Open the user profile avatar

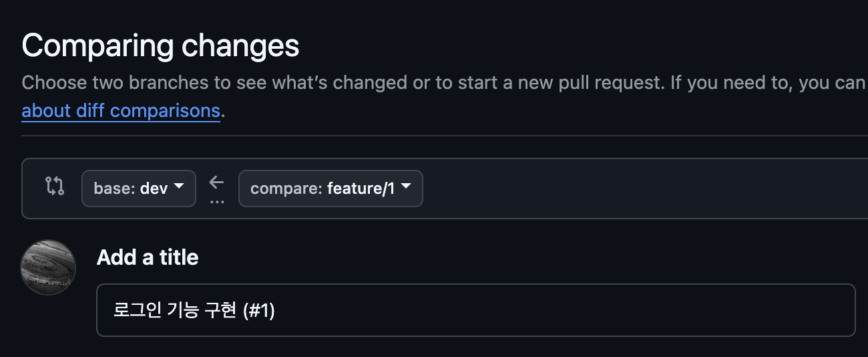tap(48, 267)
